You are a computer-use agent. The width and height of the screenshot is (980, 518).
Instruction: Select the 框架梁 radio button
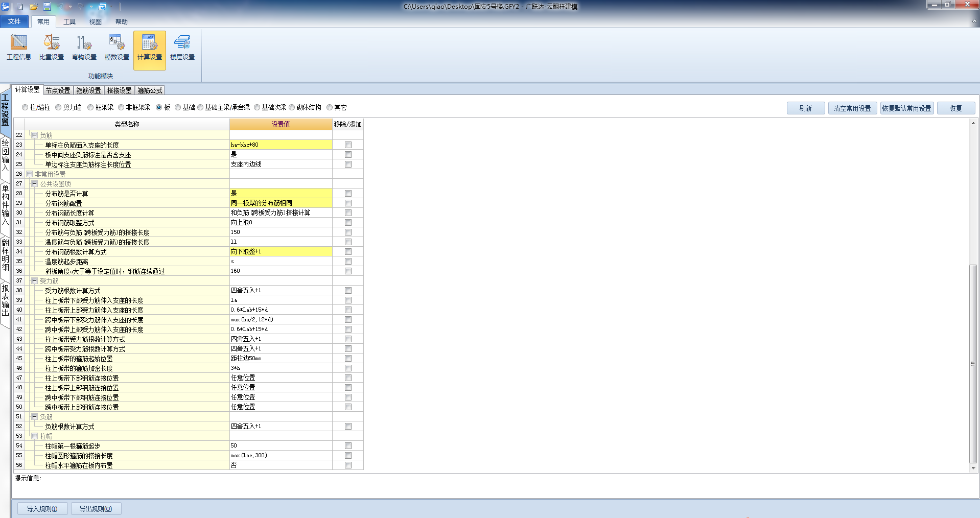pos(90,107)
